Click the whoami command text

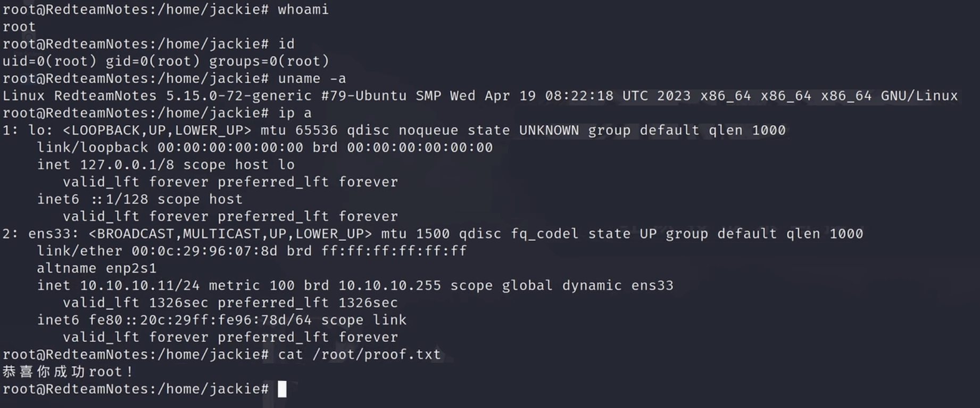pos(303,10)
